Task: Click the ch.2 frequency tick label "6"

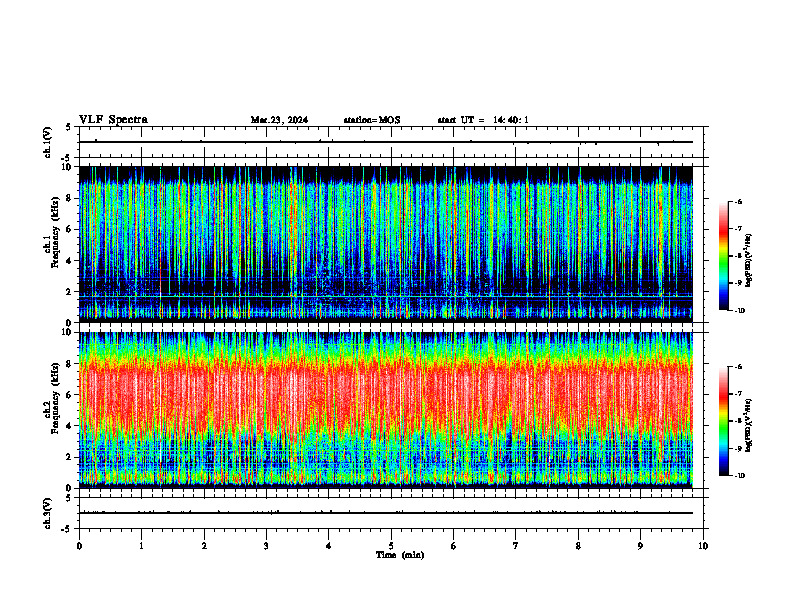Action: click(x=70, y=395)
